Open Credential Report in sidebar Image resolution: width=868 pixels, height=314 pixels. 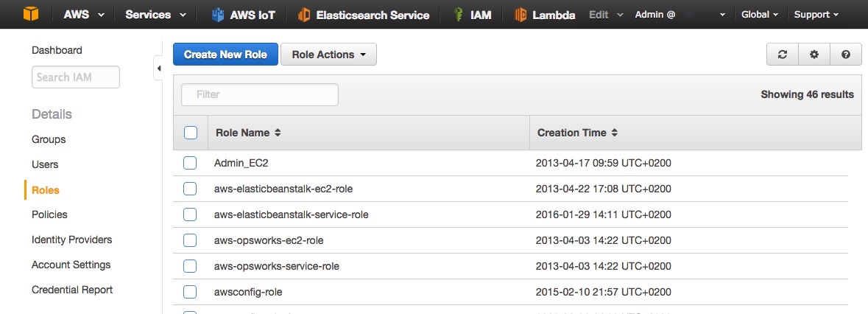(x=72, y=290)
